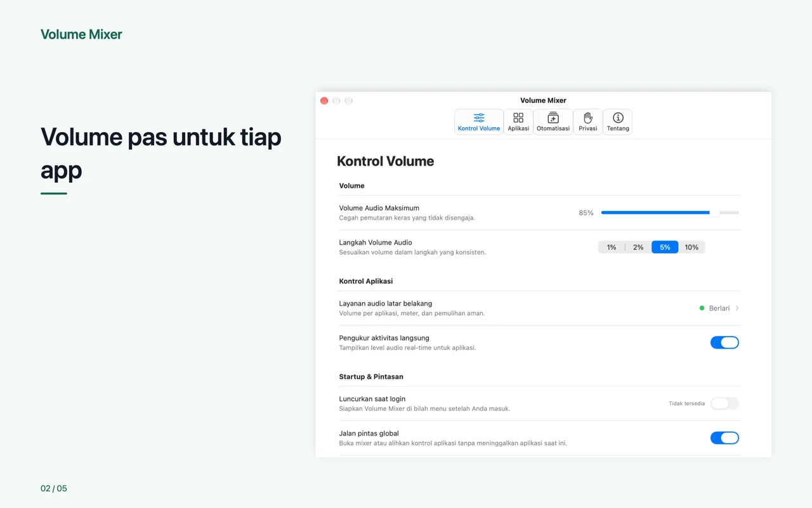Open the Aplikasi grid icon

pos(518,122)
